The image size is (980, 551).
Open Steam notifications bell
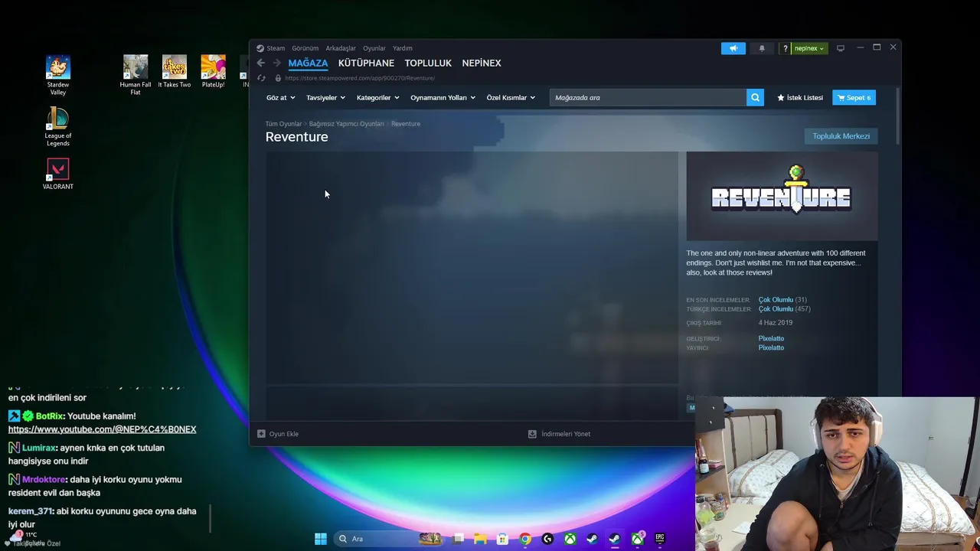coord(762,48)
